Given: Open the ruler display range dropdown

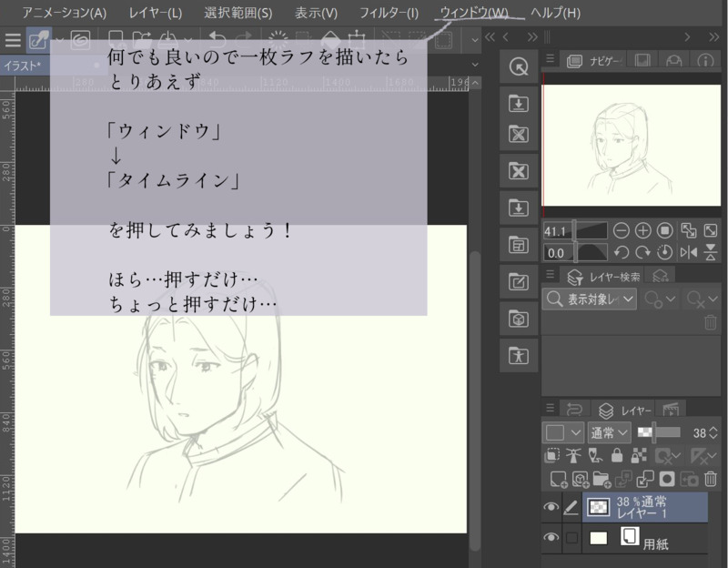Looking at the screenshot, I should 703,456.
